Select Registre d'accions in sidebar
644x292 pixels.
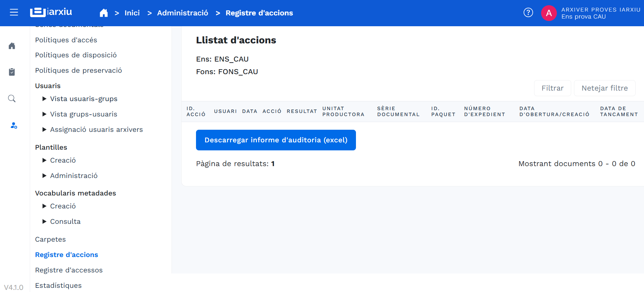66,255
